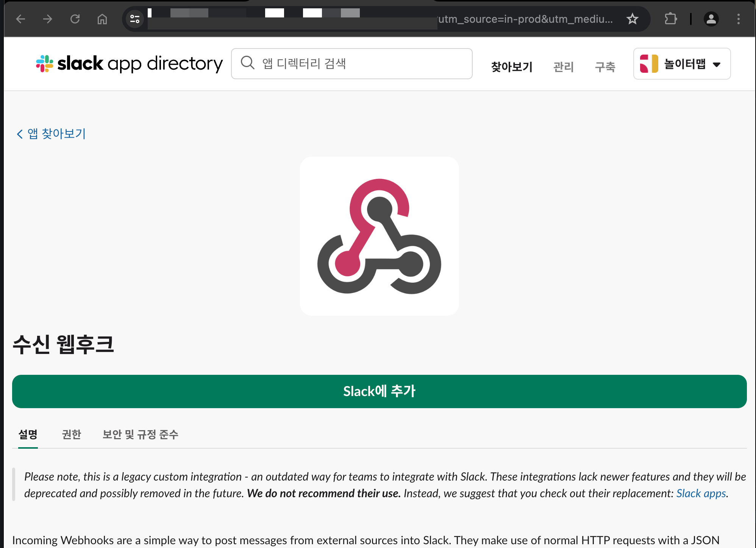
Task: Open the browser profile avatar icon
Action: click(711, 19)
